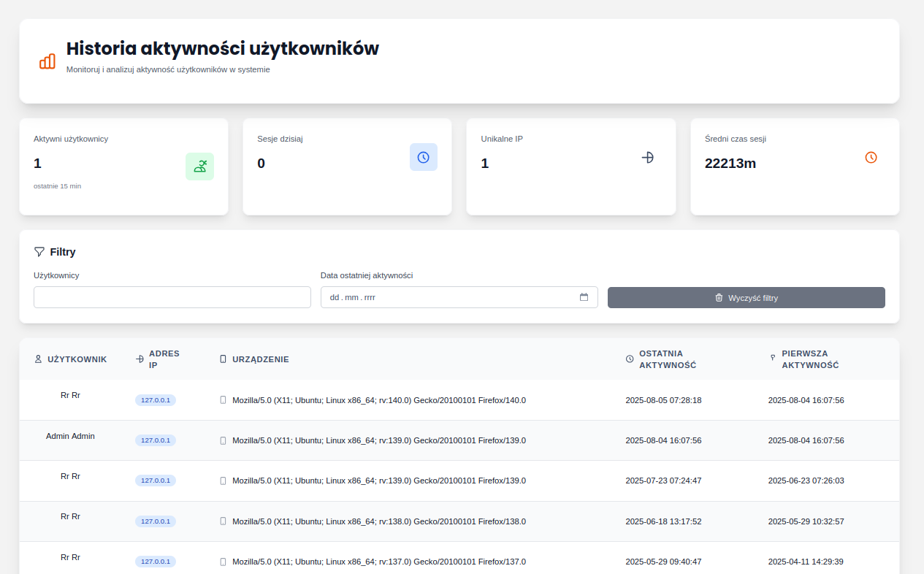Image resolution: width=924 pixels, height=574 pixels.
Task: Focus the Użytkownicy filter input field
Action: [x=172, y=297]
